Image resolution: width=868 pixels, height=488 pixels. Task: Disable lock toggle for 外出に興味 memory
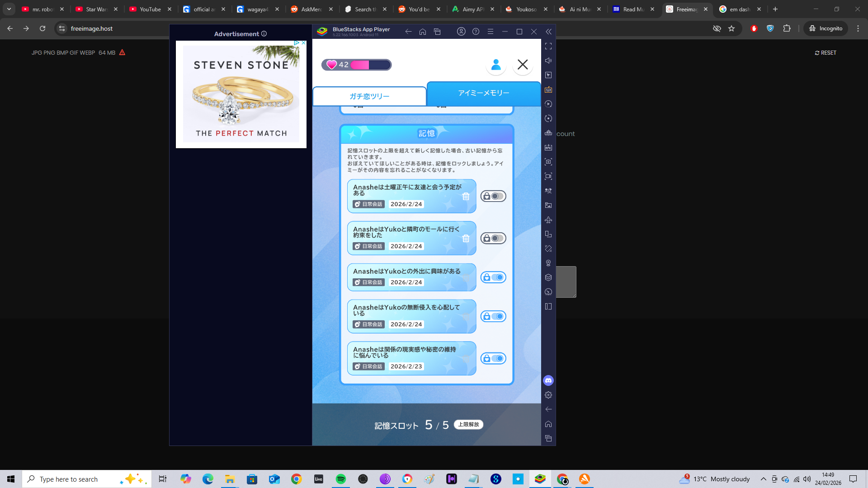point(493,277)
